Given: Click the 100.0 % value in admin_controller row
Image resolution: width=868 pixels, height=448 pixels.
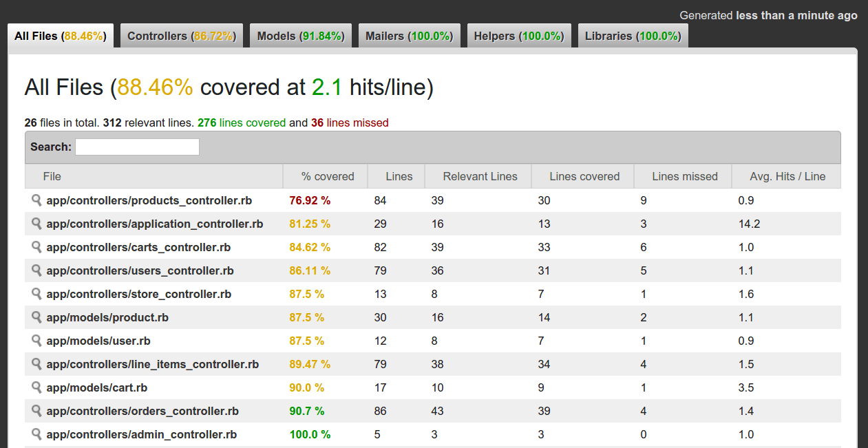Looking at the screenshot, I should tap(310, 434).
